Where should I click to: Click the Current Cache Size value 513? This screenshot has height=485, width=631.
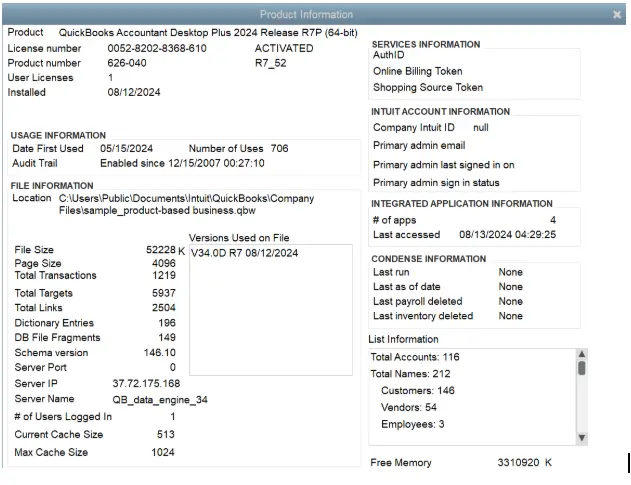click(166, 434)
